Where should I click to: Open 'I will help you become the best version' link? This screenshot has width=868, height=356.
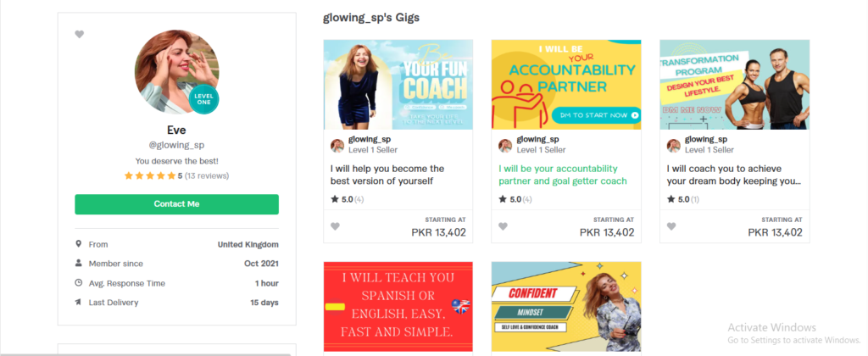click(387, 175)
